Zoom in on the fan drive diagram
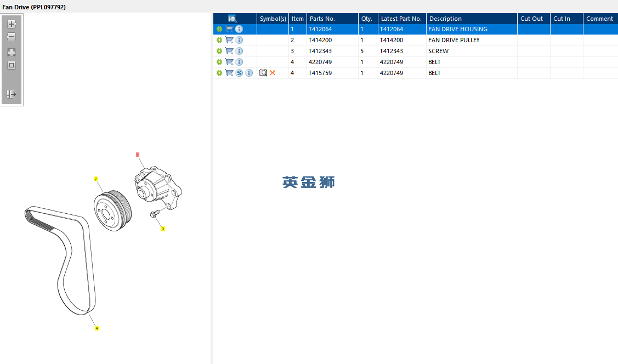The height and width of the screenshot is (364, 618). tap(12, 24)
